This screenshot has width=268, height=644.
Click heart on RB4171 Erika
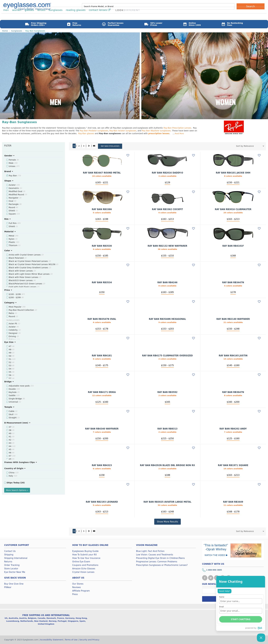(128, 374)
